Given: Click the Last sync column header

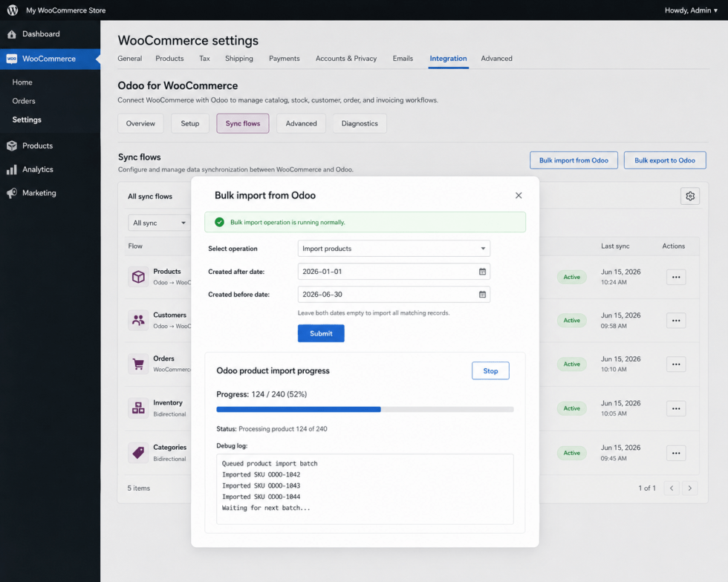Looking at the screenshot, I should [615, 246].
